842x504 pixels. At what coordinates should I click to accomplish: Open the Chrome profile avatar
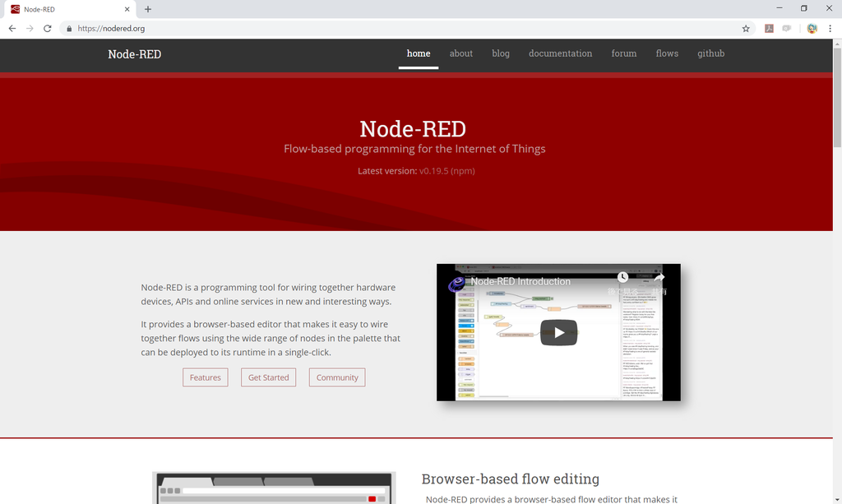[x=812, y=29]
